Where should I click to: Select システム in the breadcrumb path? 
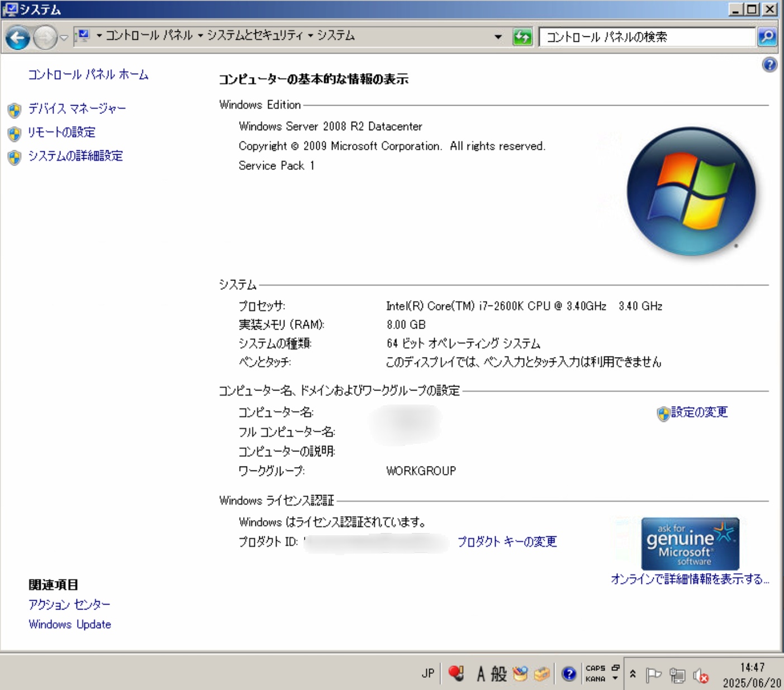[336, 36]
